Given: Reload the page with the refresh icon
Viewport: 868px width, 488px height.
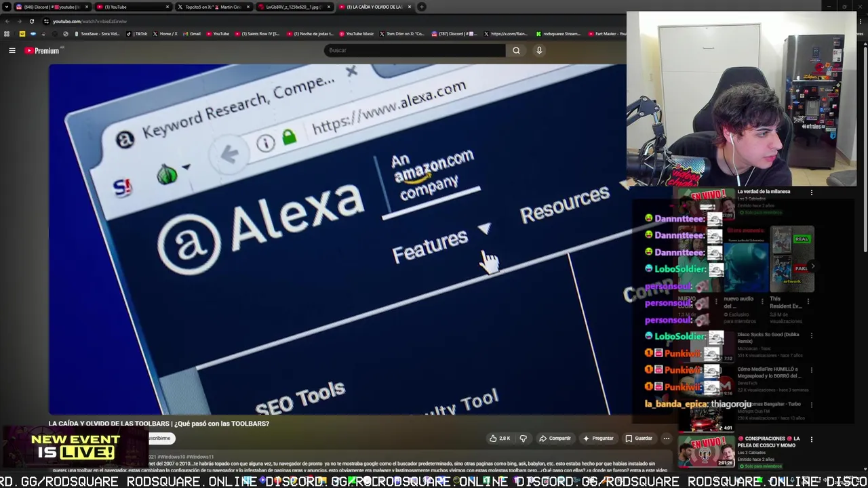Looking at the screenshot, I should 31,21.
